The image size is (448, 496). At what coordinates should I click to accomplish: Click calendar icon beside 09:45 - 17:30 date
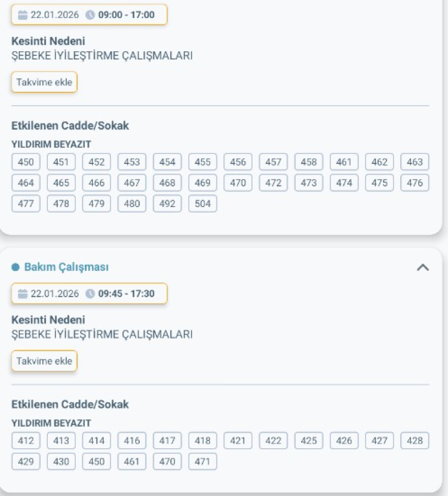(x=23, y=294)
